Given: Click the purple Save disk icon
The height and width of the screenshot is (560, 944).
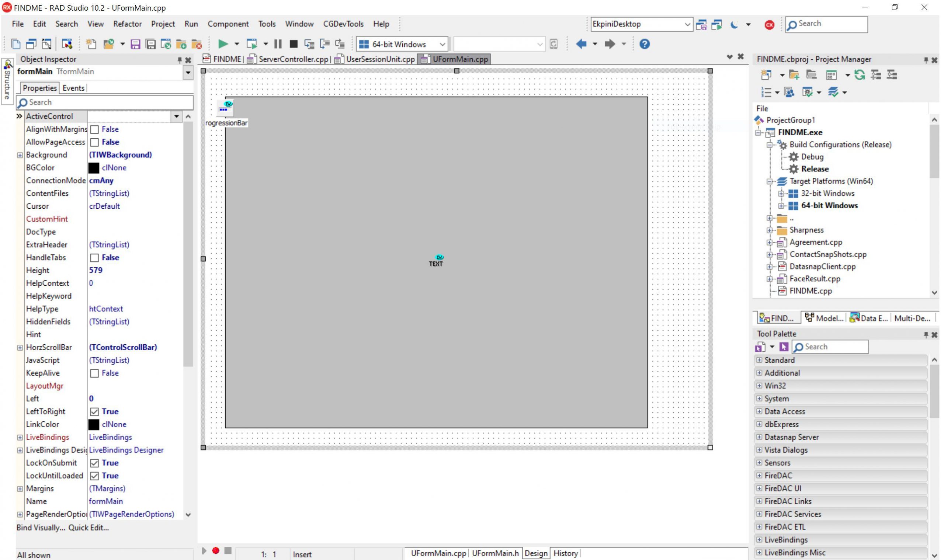Looking at the screenshot, I should (x=135, y=44).
